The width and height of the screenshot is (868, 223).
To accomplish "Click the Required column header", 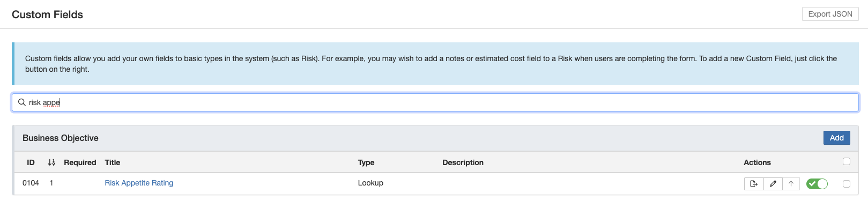I will click(x=80, y=162).
